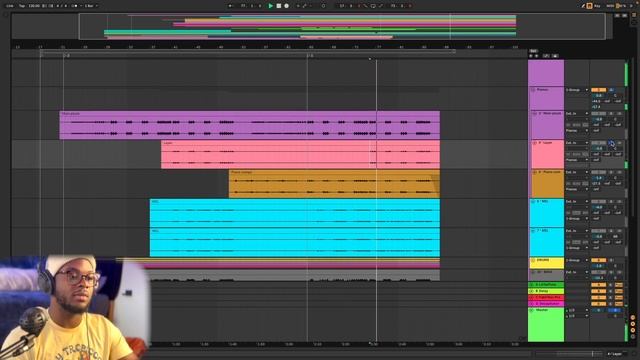
Task: Collapse the pink Layer track
Action: pos(534,143)
